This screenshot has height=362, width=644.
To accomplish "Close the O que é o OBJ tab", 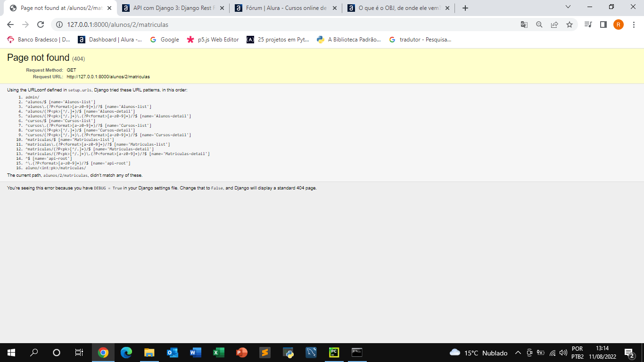I will coord(447,8).
